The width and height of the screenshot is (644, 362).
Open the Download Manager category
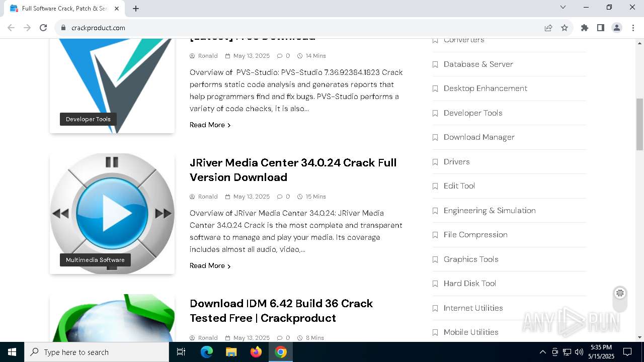pos(479,137)
